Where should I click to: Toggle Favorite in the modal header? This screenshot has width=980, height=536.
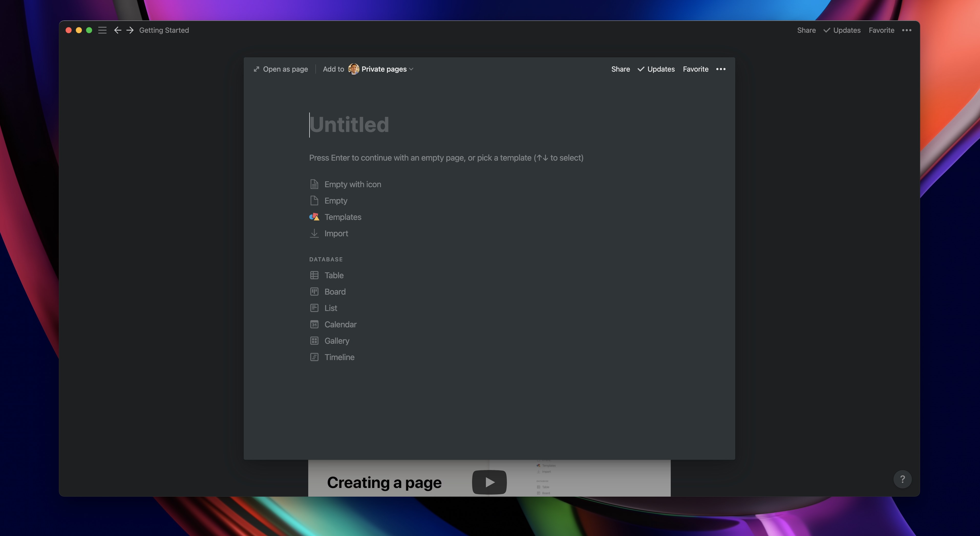pos(695,69)
